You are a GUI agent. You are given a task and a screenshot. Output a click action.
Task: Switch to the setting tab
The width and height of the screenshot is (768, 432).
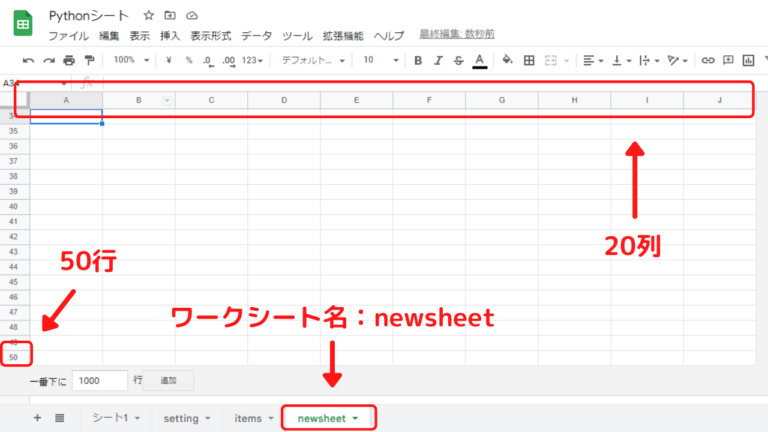pyautogui.click(x=187, y=418)
